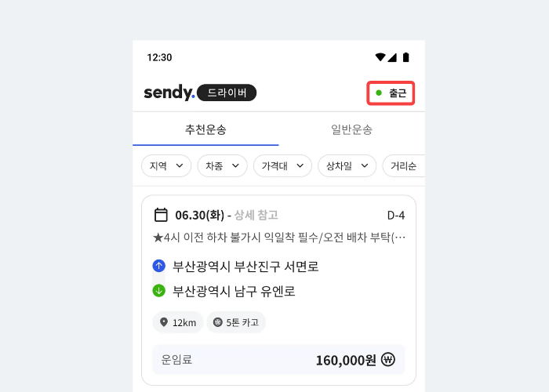Click the blue up-arrow pickup icon
This screenshot has height=392, width=549.
pyautogui.click(x=159, y=267)
